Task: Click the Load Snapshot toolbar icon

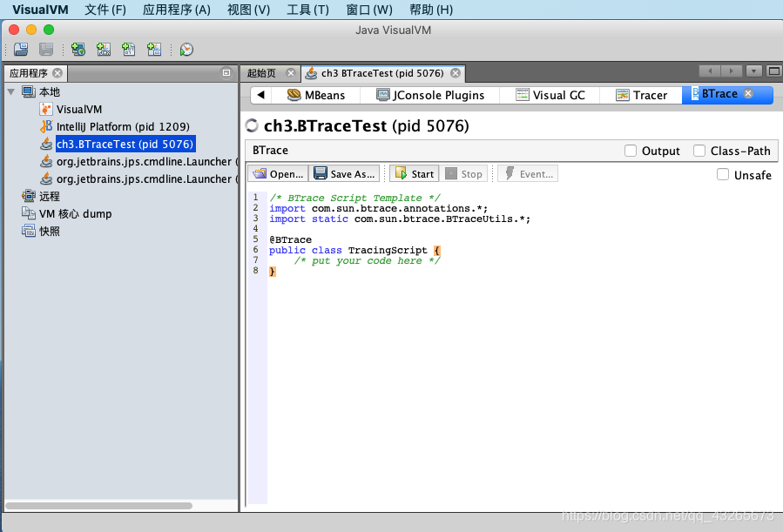Action: click(x=21, y=50)
